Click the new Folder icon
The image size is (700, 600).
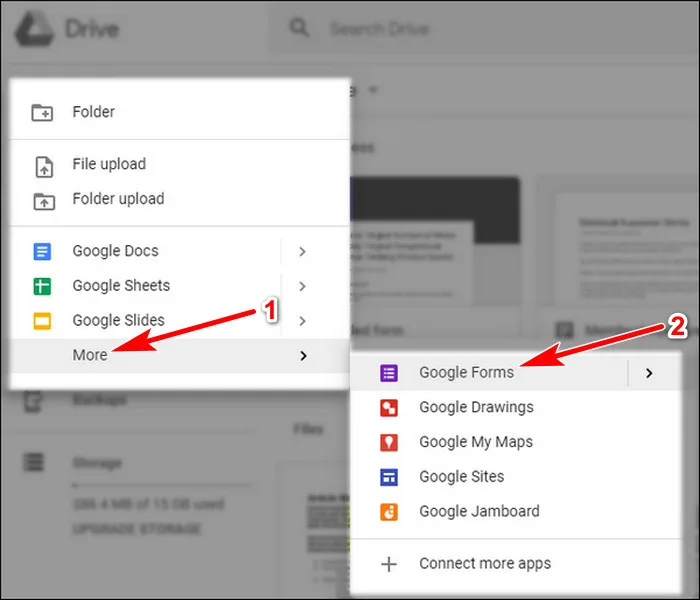click(42, 112)
